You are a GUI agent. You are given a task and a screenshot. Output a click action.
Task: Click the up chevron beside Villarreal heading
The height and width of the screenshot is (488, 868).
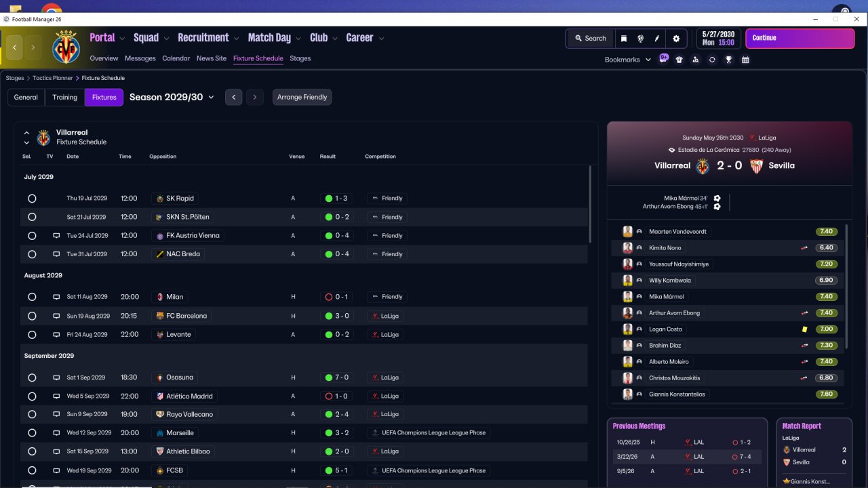26,134
